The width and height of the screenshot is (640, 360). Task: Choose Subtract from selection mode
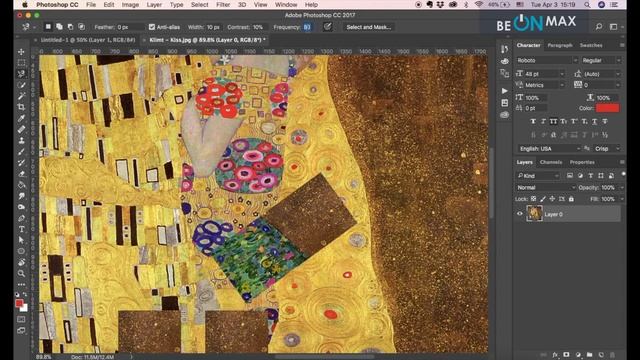(x=70, y=27)
